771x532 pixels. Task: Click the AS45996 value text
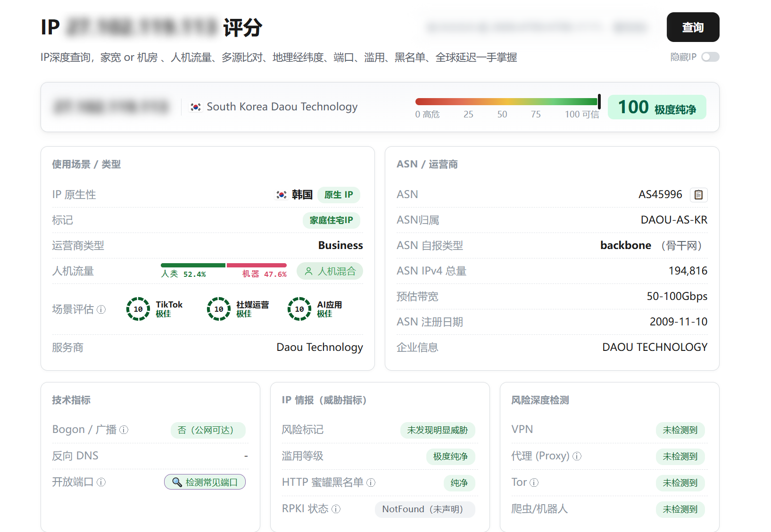click(x=660, y=194)
